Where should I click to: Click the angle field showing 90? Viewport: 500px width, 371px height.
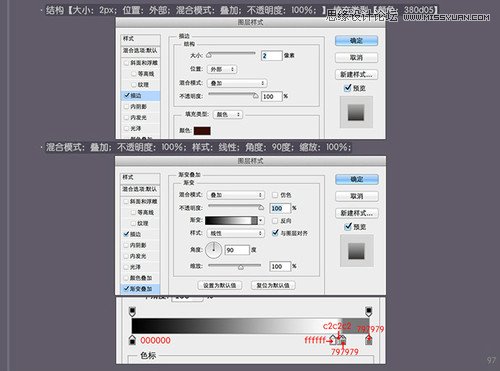pyautogui.click(x=237, y=250)
